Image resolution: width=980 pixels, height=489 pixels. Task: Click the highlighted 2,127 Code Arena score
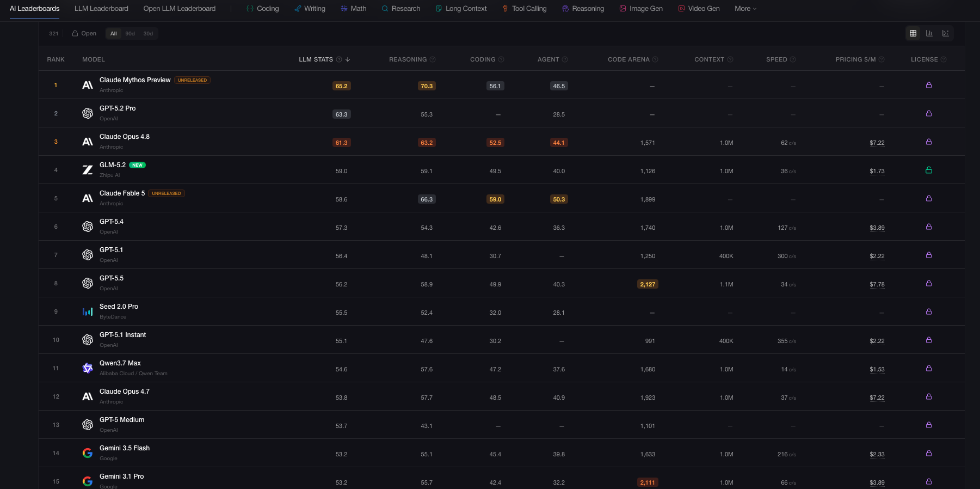click(648, 284)
